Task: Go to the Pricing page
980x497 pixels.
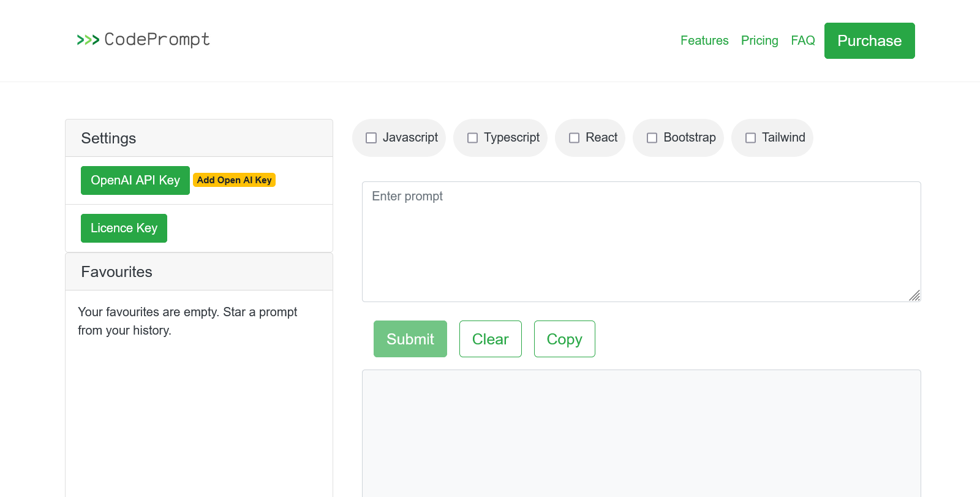Action: (x=759, y=40)
